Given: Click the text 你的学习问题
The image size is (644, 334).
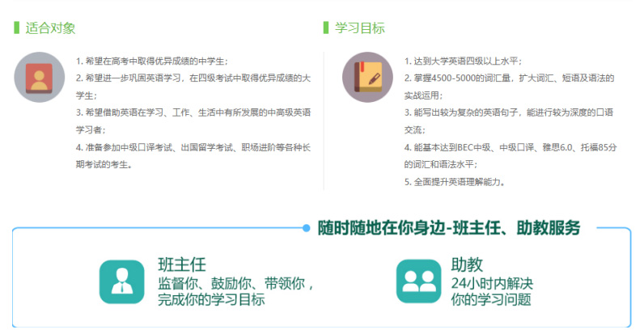Looking at the screenshot, I should tap(491, 299).
